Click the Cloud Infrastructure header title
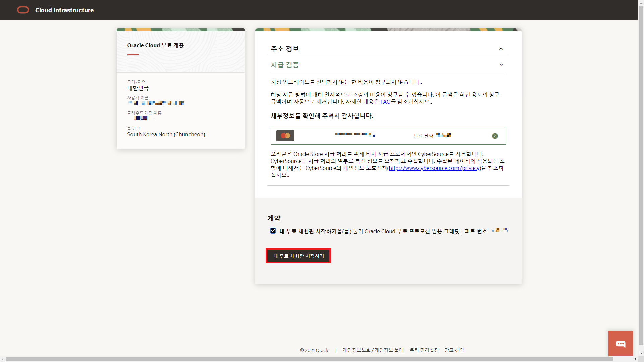 [64, 10]
